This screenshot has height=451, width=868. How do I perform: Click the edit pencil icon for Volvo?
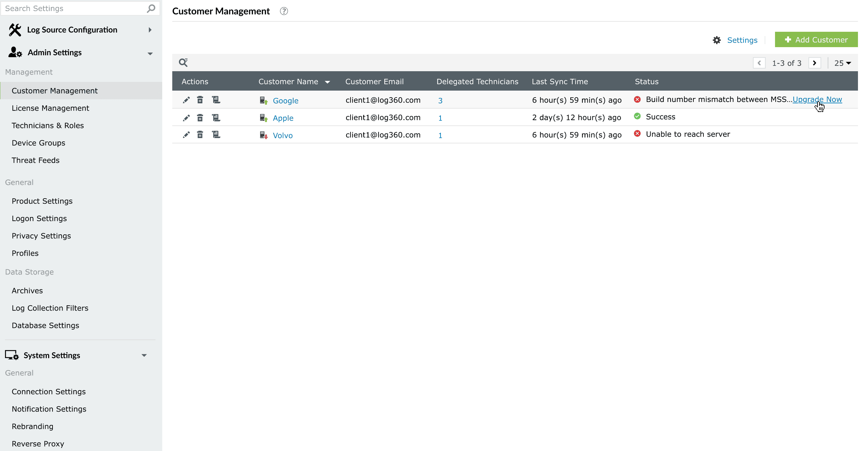tap(186, 135)
